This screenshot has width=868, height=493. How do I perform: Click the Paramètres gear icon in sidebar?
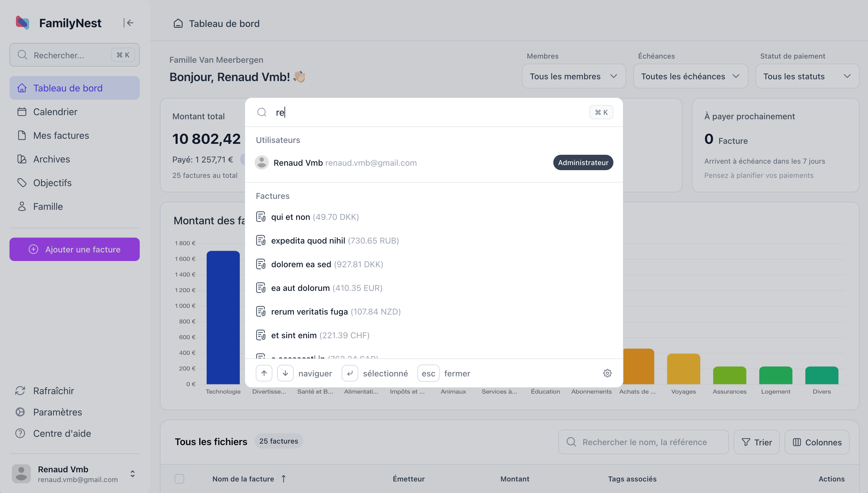pyautogui.click(x=20, y=412)
